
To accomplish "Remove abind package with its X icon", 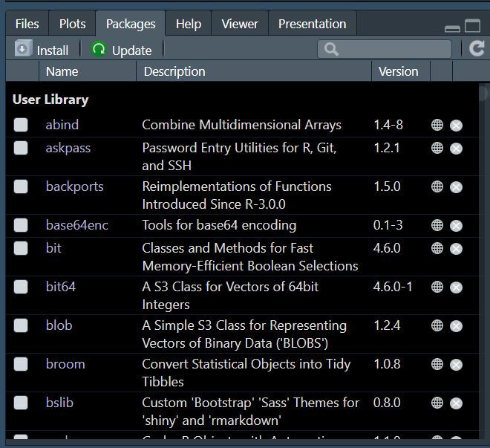I will coord(456,126).
